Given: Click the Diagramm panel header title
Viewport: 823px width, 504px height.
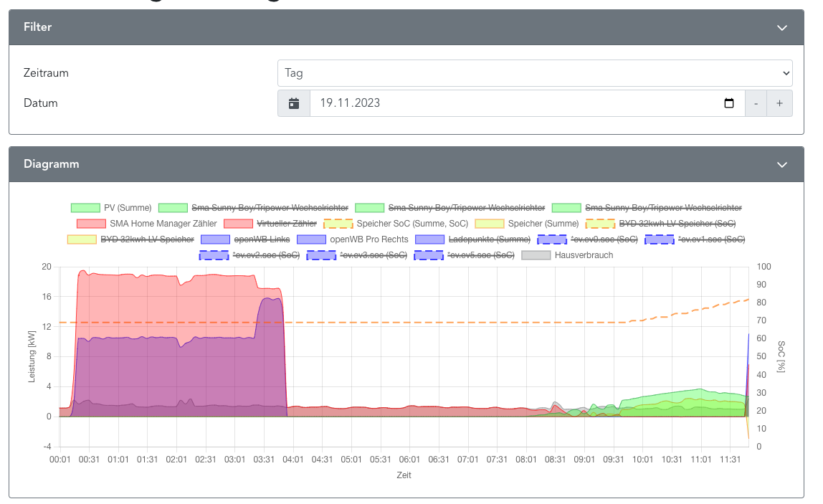Looking at the screenshot, I should [52, 164].
